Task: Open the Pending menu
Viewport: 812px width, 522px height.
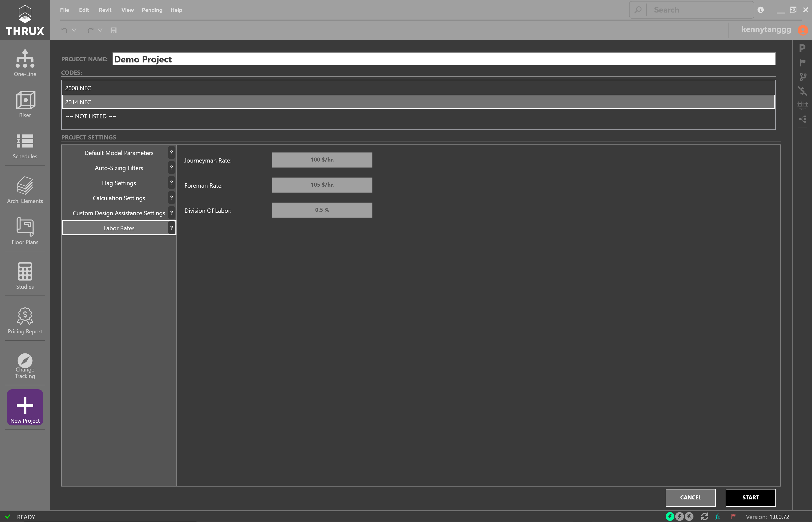Action: click(x=152, y=10)
